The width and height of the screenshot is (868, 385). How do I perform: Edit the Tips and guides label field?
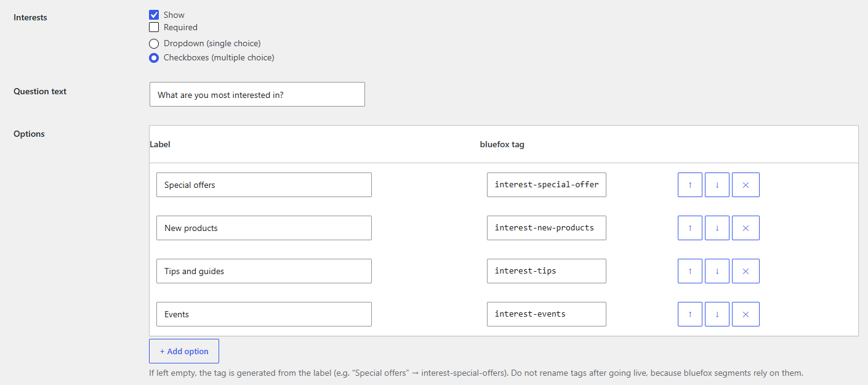(x=264, y=271)
